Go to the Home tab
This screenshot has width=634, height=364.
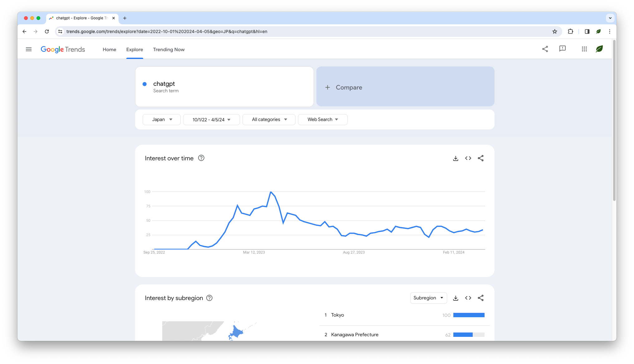click(x=109, y=50)
